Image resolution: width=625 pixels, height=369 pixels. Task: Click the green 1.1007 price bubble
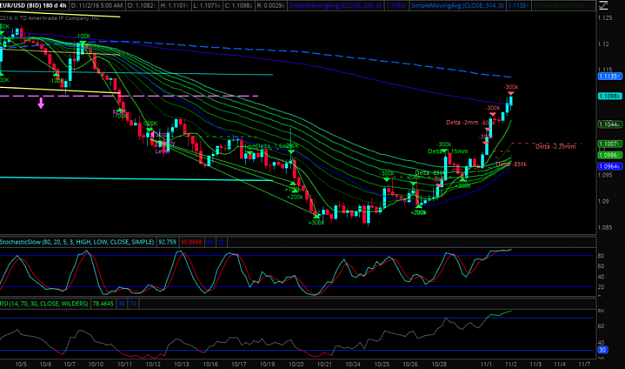pyautogui.click(x=609, y=143)
